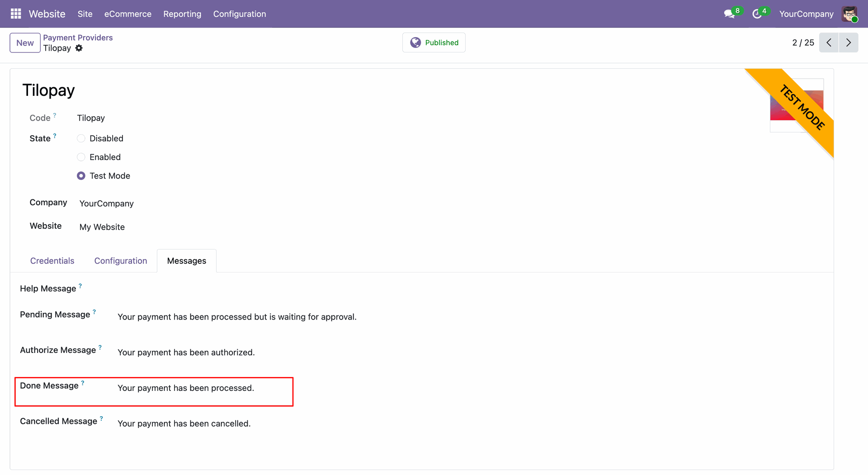This screenshot has height=475, width=868.
Task: Click the New button
Action: click(25, 43)
